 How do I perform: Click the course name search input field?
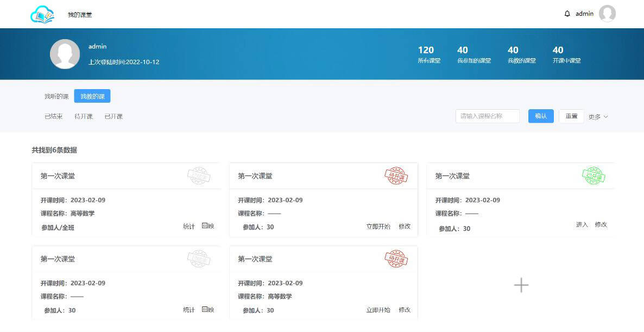click(x=487, y=116)
